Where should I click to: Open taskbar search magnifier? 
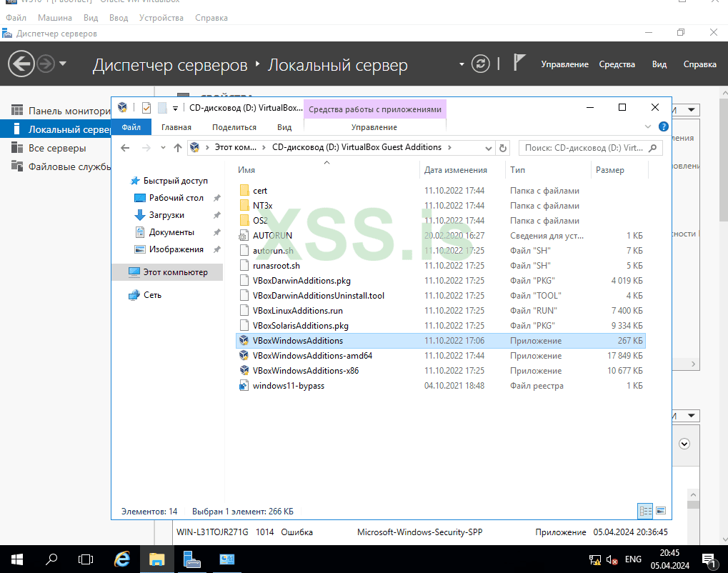tap(51, 559)
